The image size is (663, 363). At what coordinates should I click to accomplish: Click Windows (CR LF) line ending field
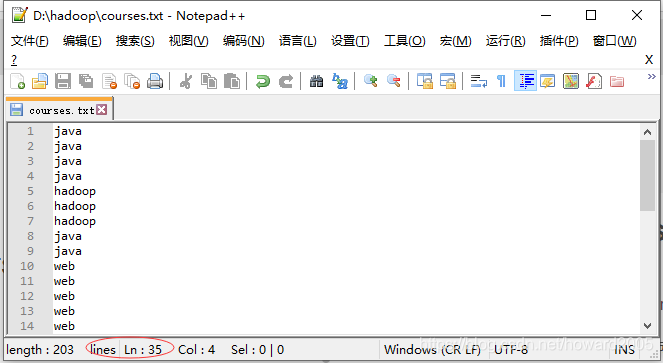432,350
